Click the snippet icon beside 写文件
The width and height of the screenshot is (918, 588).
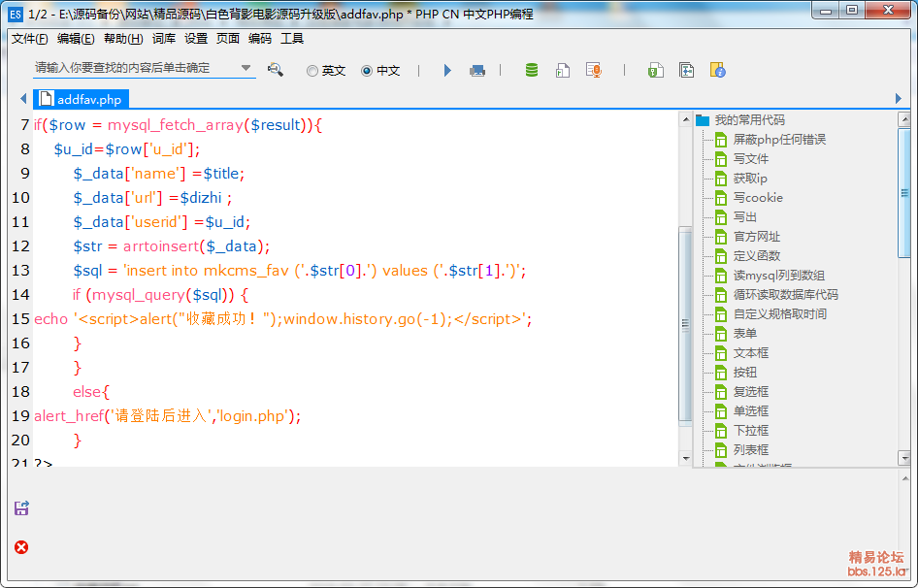point(721,159)
